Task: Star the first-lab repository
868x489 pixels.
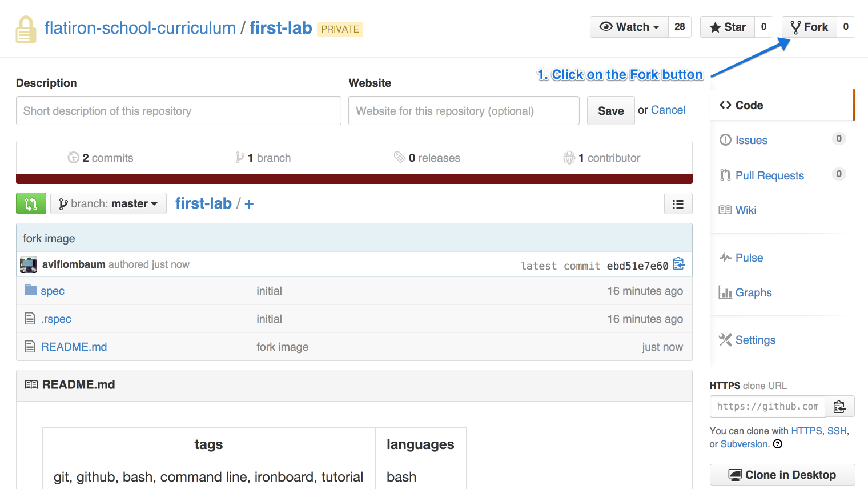Action: point(728,27)
